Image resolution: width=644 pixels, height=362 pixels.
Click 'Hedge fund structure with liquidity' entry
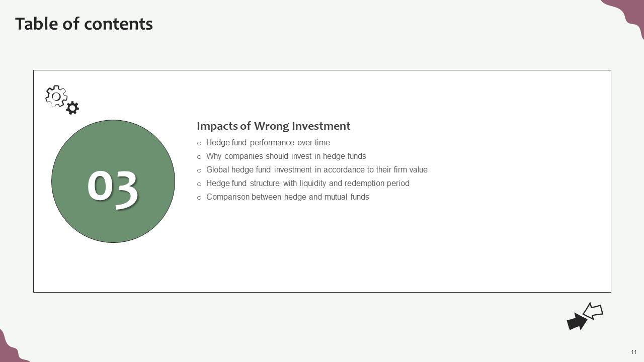click(x=308, y=184)
